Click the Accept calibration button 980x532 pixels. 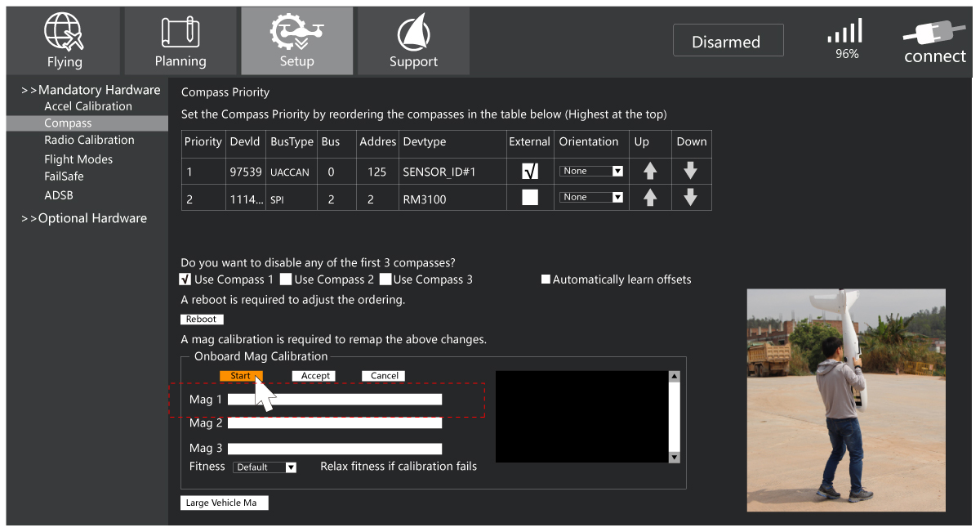click(315, 376)
